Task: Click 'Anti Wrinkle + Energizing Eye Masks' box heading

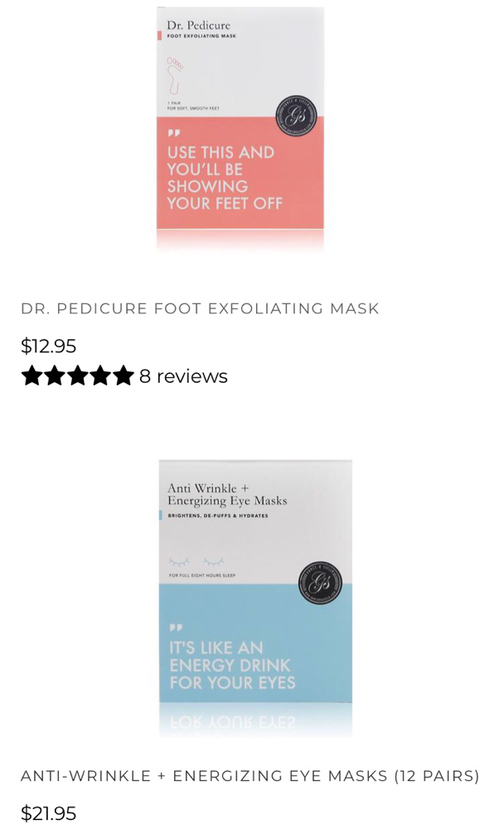Action: pyautogui.click(x=227, y=494)
